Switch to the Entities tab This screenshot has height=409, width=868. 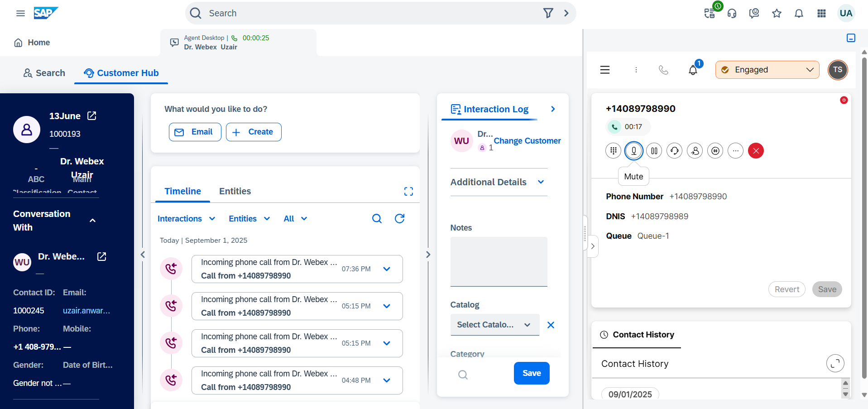tap(235, 192)
